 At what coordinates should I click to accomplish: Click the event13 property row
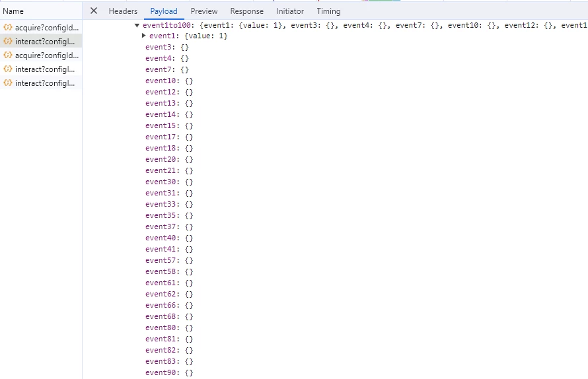coord(169,104)
